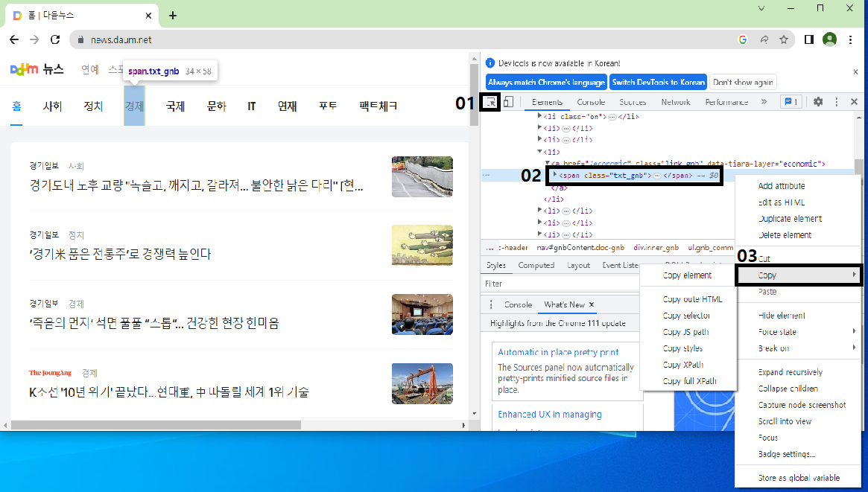Open the Chrome profile avatar
The height and width of the screenshot is (492, 868).
tap(829, 40)
